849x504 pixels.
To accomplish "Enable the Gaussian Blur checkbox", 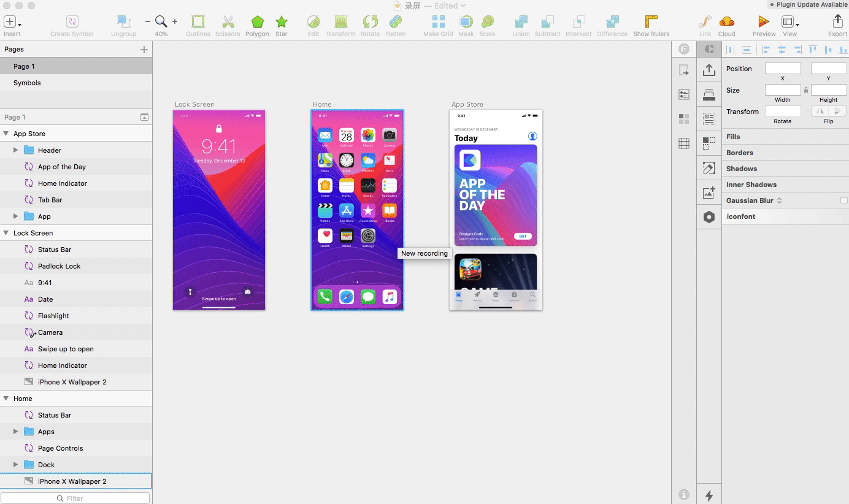I will pos(844,200).
